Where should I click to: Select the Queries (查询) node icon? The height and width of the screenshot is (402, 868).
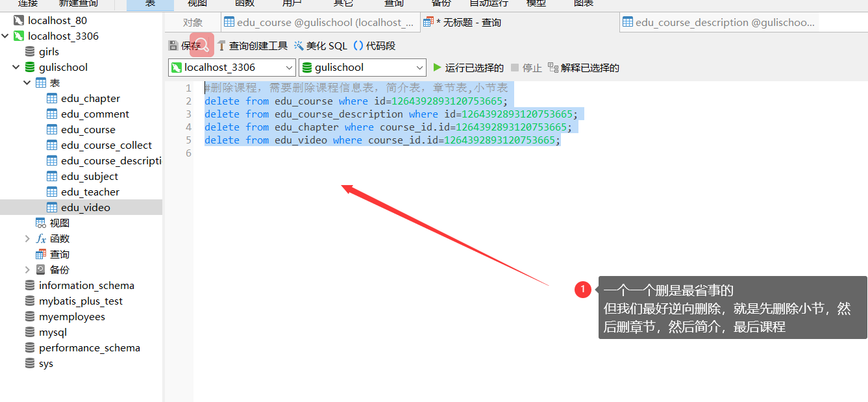coord(41,255)
